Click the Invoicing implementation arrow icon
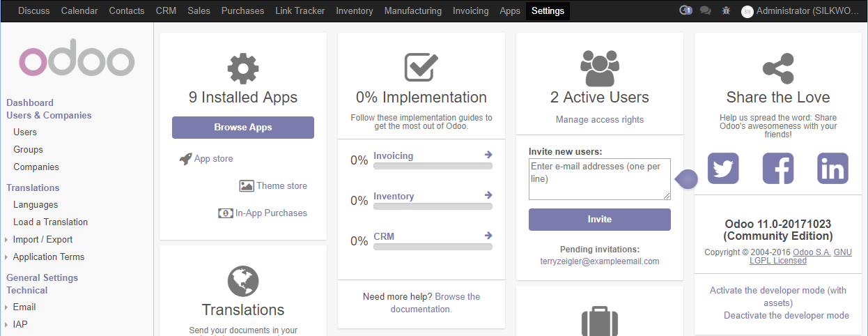This screenshot has width=868, height=336. (488, 155)
